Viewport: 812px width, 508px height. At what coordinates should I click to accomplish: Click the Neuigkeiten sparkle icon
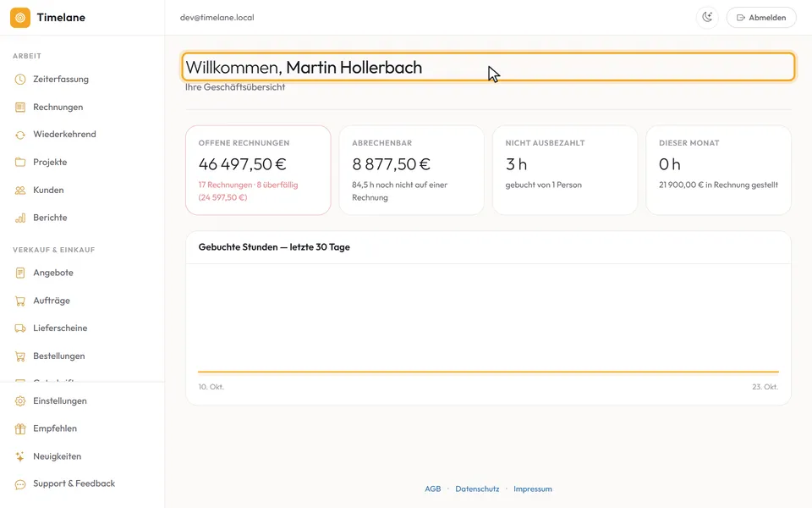(x=20, y=456)
